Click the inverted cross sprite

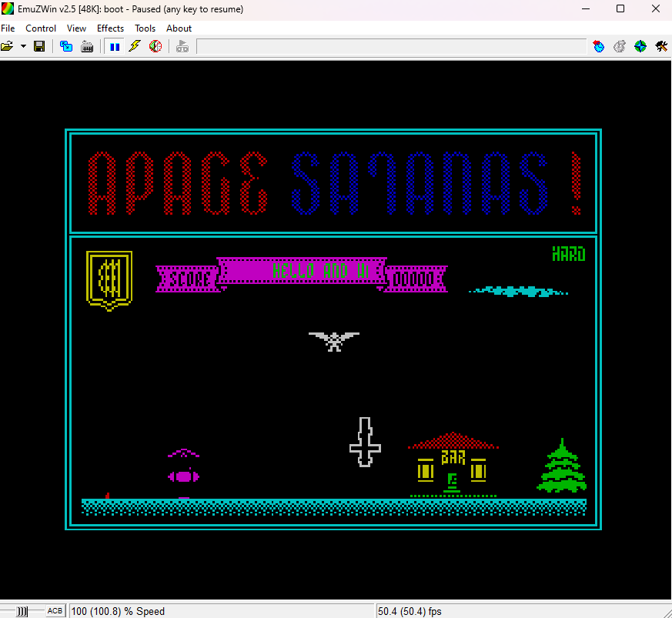tap(365, 442)
